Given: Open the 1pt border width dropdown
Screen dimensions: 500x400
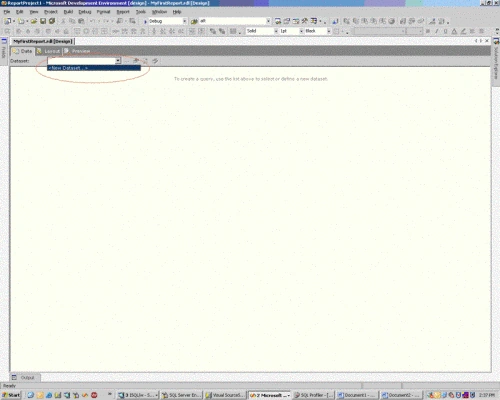Looking at the screenshot, I should tap(301, 31).
